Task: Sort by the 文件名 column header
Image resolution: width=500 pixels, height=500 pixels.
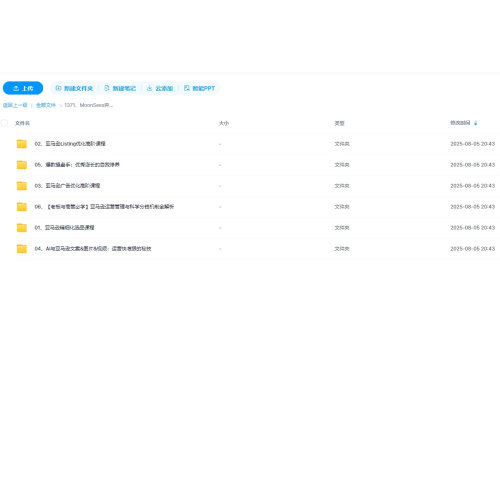Action: point(22,123)
